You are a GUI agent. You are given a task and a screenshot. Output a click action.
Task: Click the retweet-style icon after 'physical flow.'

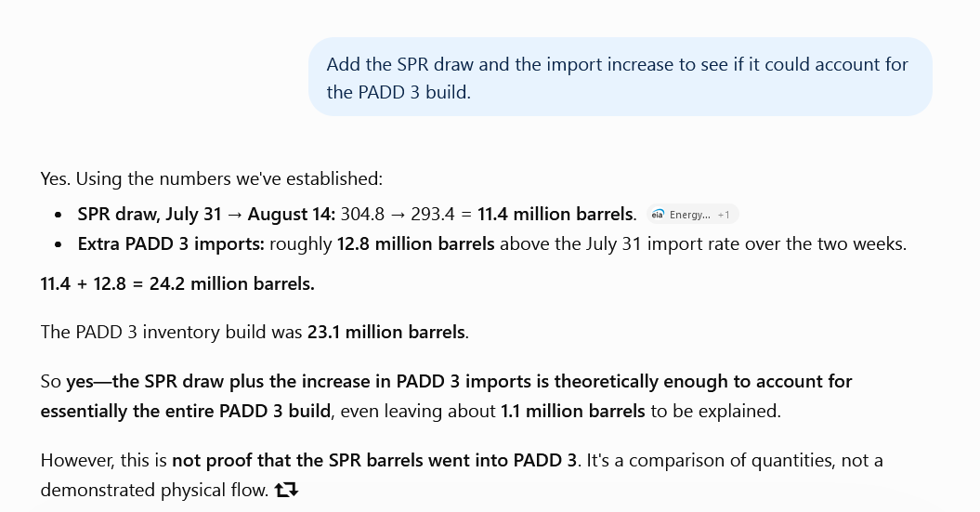[x=287, y=490]
